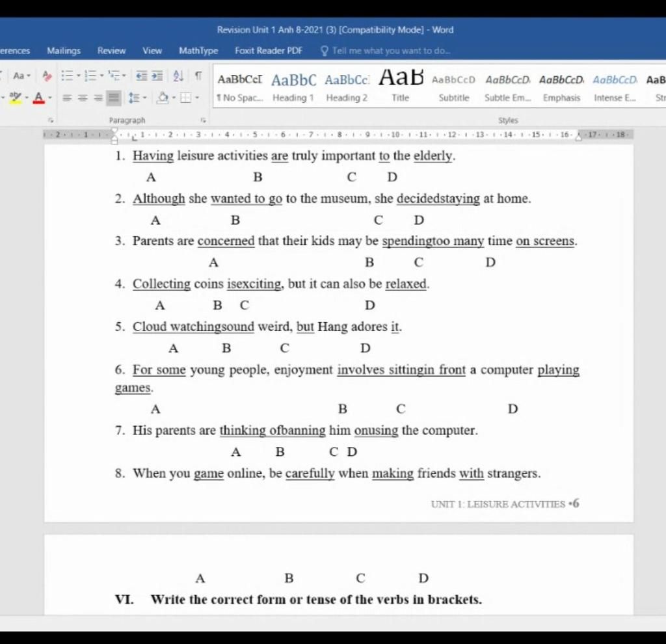This screenshot has height=644, width=666.
Task: Align text to the left
Action: 67,98
